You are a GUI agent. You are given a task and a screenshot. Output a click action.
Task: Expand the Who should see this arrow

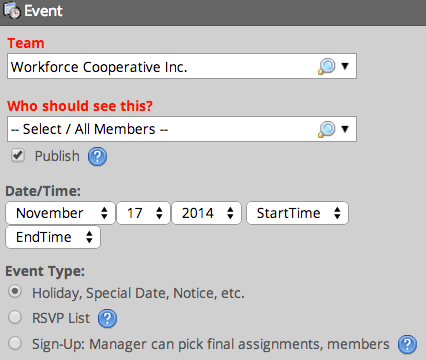(345, 129)
